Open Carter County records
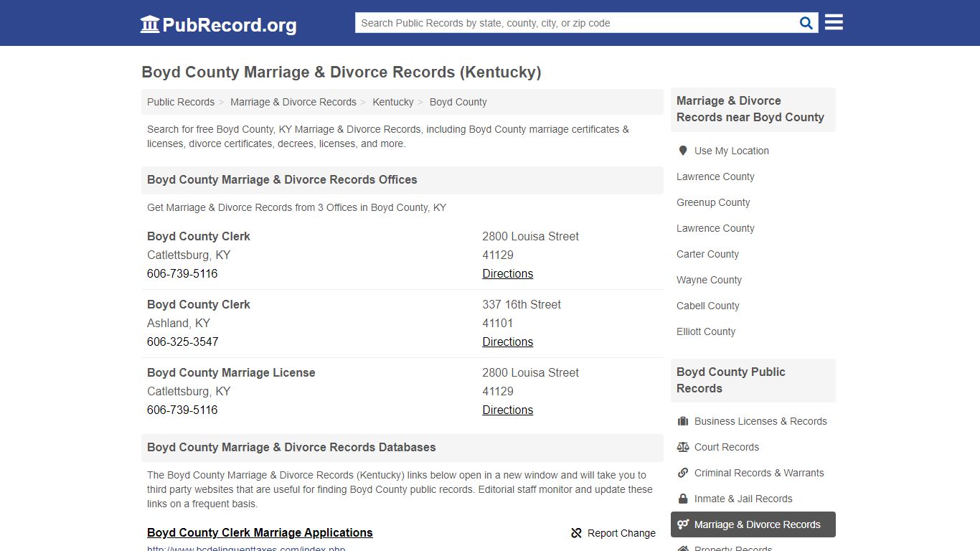980x551 pixels. tap(707, 254)
